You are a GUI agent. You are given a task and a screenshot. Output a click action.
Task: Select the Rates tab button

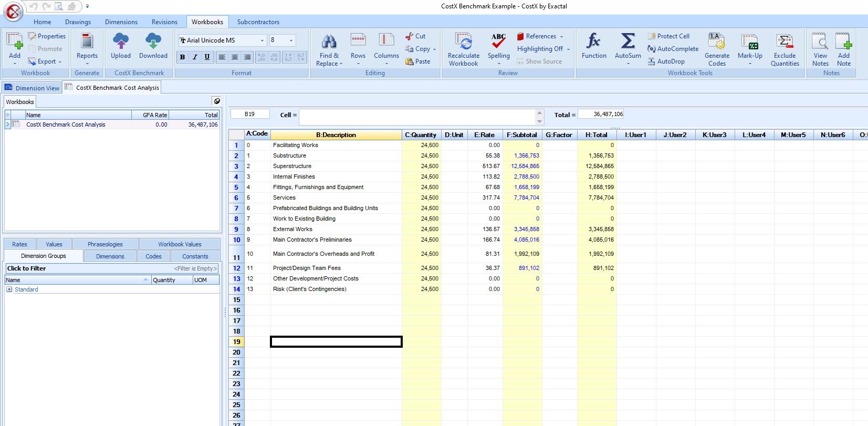[x=19, y=244]
